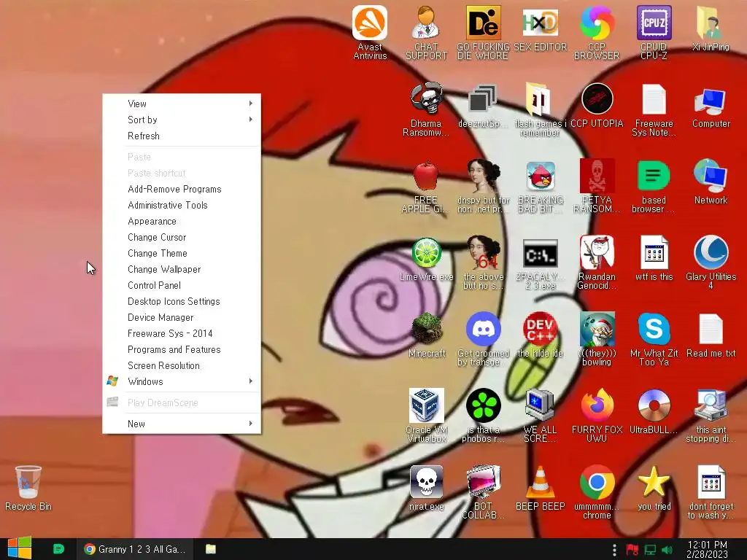The height and width of the screenshot is (560, 747).
Task: Open the green taskbar browser shortcut
Action: coord(58,549)
